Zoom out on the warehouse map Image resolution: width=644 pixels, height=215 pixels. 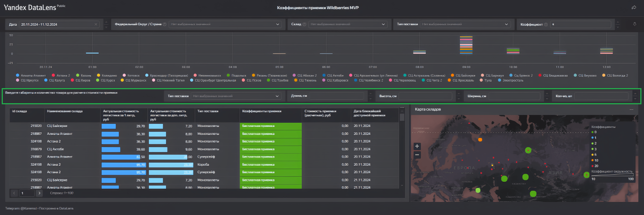tap(417, 155)
